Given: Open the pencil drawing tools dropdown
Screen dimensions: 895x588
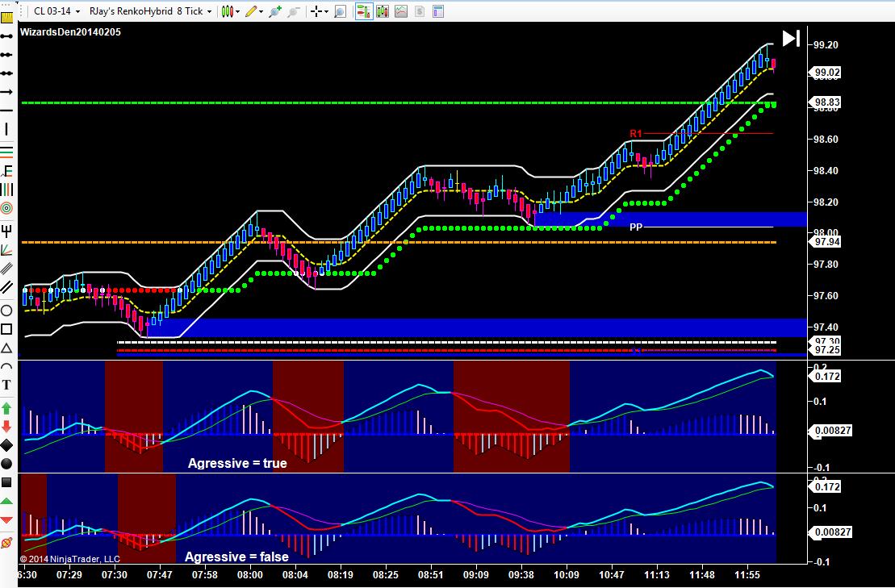Looking at the screenshot, I should [254, 10].
